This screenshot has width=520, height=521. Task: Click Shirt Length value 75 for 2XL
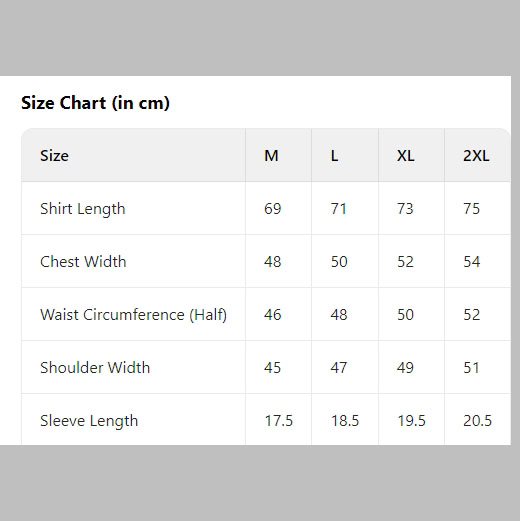(471, 209)
